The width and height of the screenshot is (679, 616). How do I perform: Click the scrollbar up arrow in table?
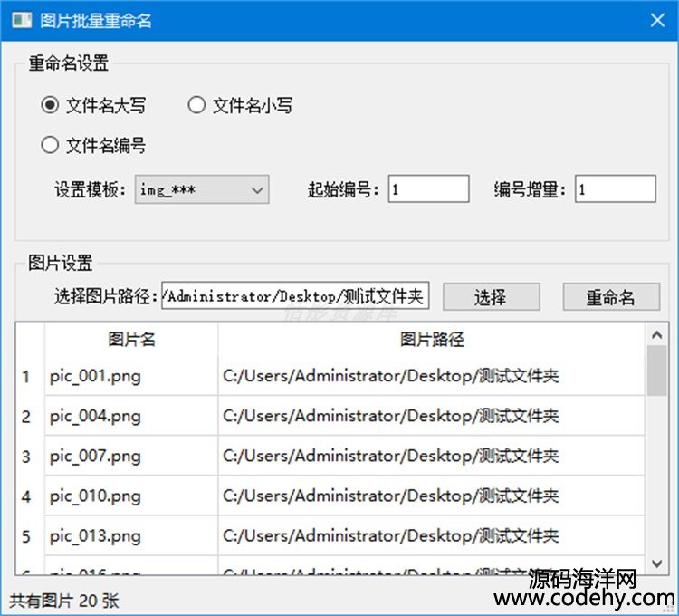(x=657, y=335)
